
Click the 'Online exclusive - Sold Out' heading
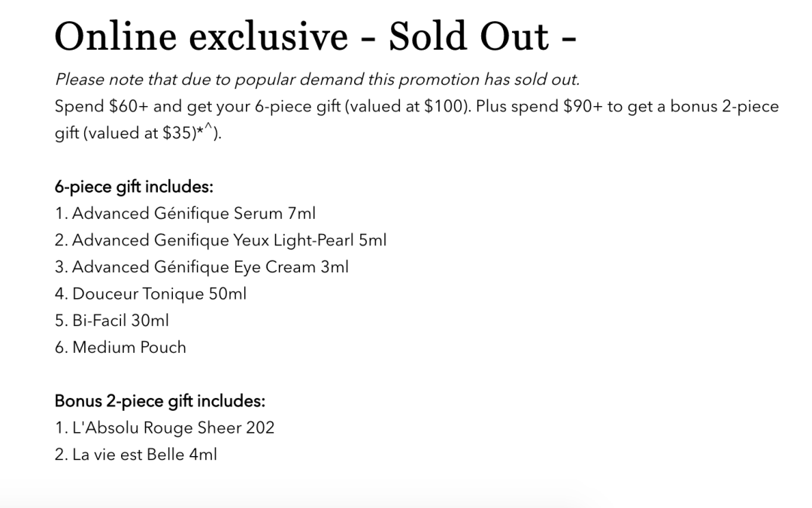[x=315, y=36]
